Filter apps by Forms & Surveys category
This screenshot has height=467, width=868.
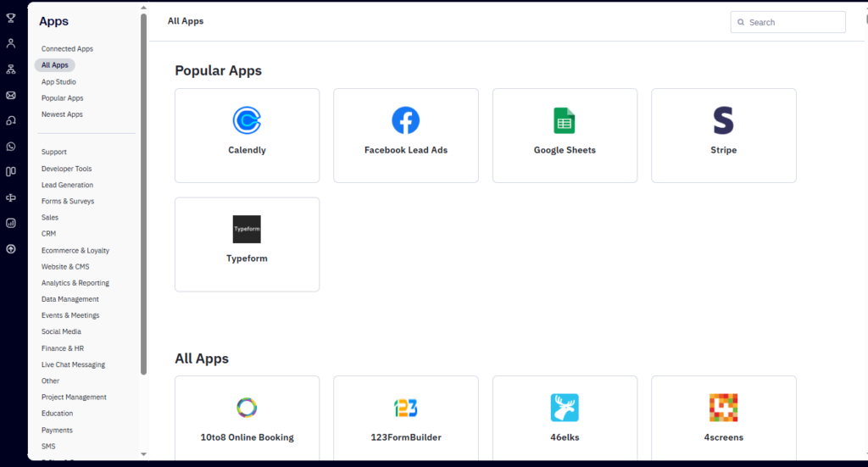pyautogui.click(x=68, y=202)
